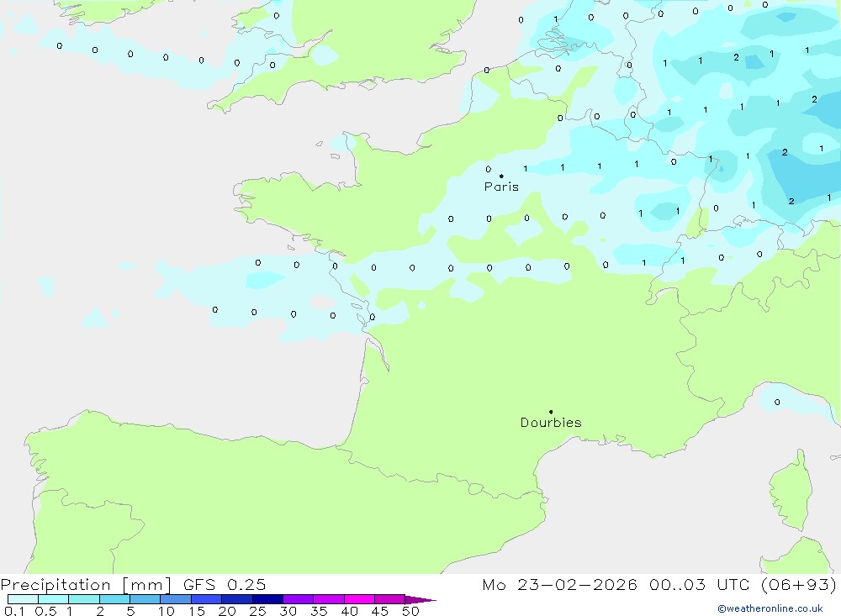This screenshot has width=841, height=616.
Task: Select the black dot marking Paris
Action: point(501,176)
